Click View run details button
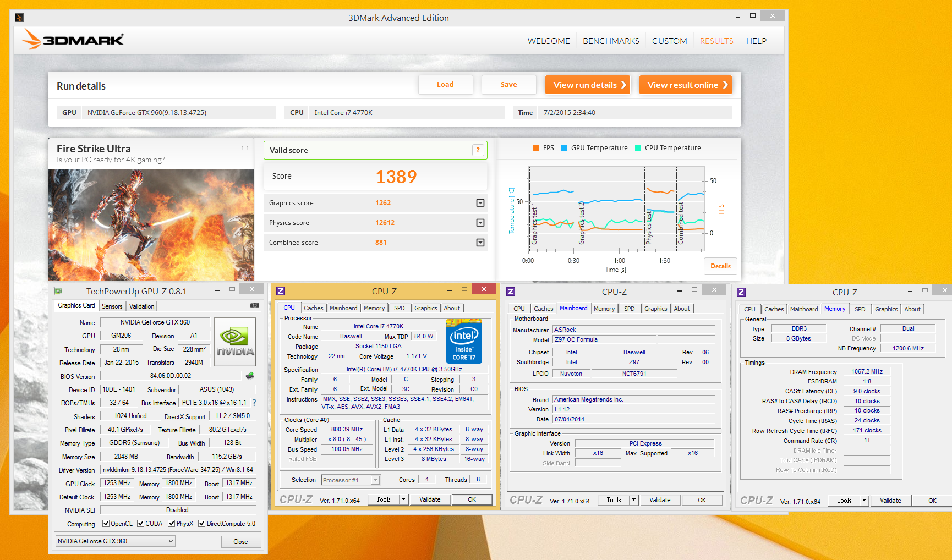The width and height of the screenshot is (952, 560). coord(588,85)
